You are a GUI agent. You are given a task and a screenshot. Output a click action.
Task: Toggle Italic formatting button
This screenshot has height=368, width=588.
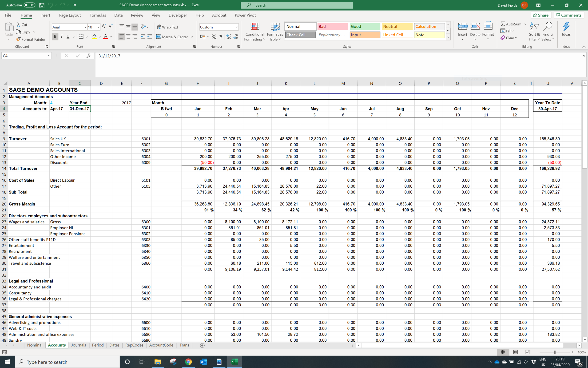point(61,37)
